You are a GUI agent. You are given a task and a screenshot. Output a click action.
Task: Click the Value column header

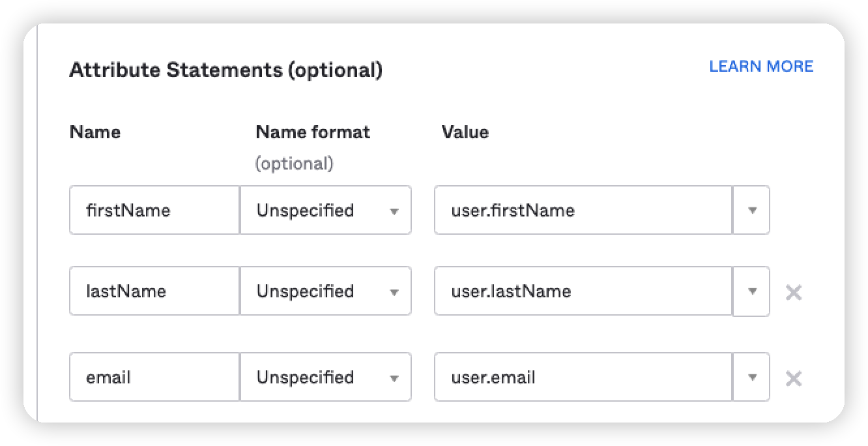465,132
